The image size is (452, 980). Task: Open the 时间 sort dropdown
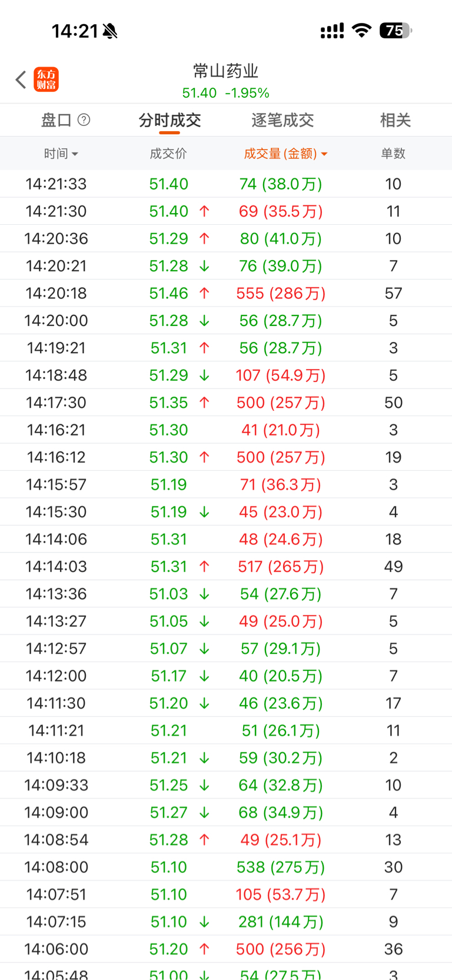pyautogui.click(x=61, y=154)
